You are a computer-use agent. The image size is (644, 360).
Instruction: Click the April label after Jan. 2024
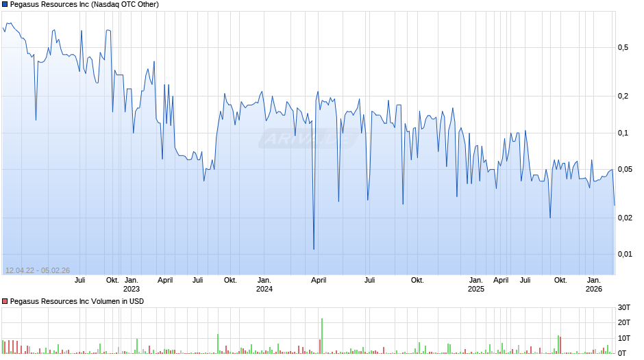click(319, 281)
